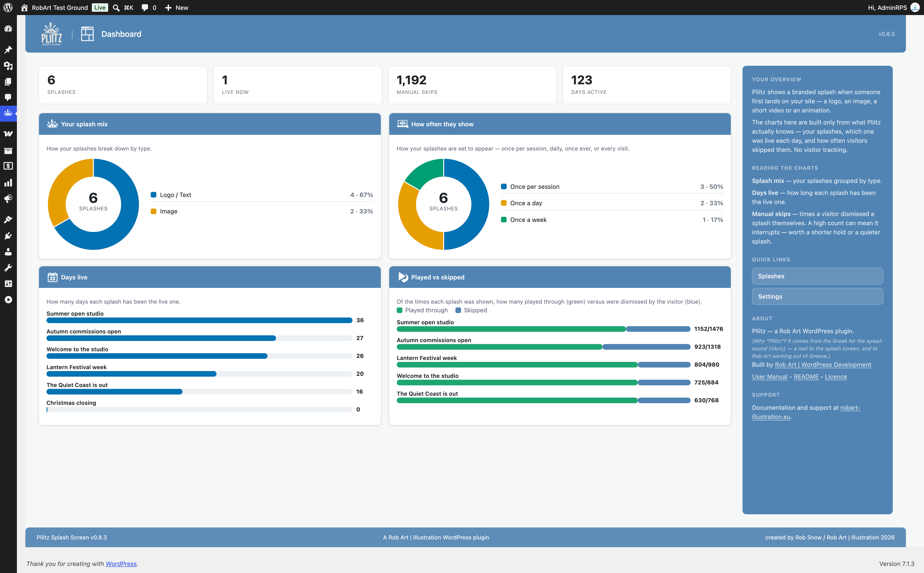Click the Logo / Text blue swatch
The width and height of the screenshot is (924, 573).
154,195
